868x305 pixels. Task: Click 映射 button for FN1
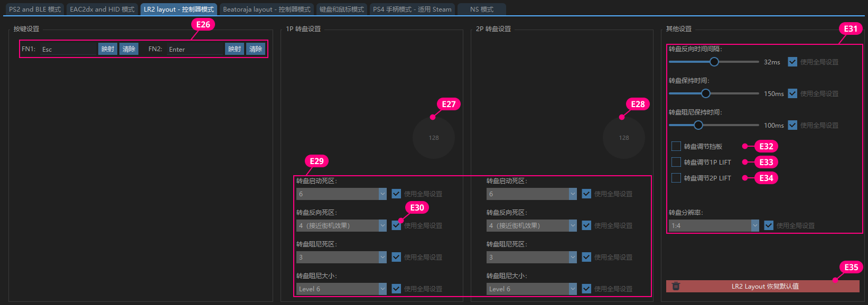click(108, 49)
